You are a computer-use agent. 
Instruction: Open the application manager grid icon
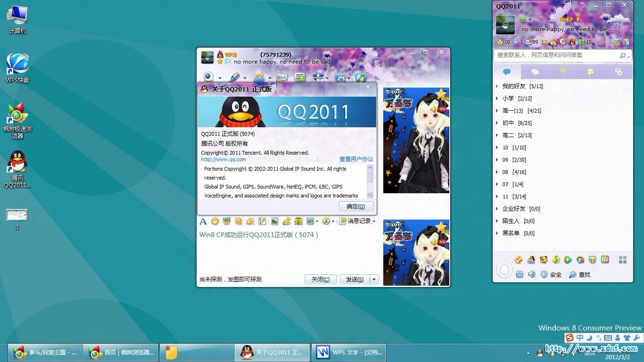(623, 260)
